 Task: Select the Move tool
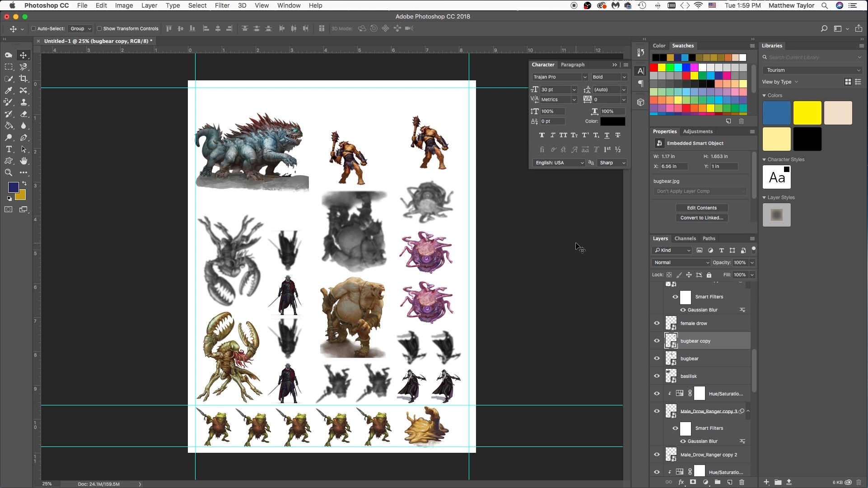(23, 55)
